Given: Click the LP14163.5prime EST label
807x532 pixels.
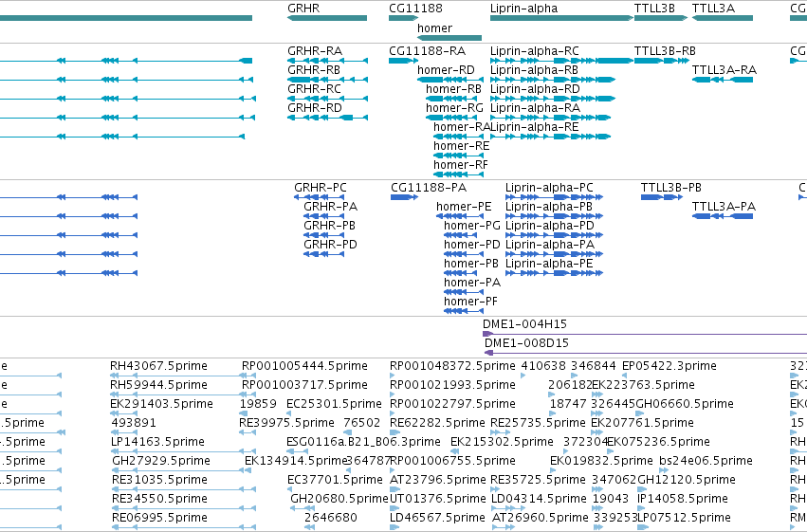Looking at the screenshot, I should point(158,442).
